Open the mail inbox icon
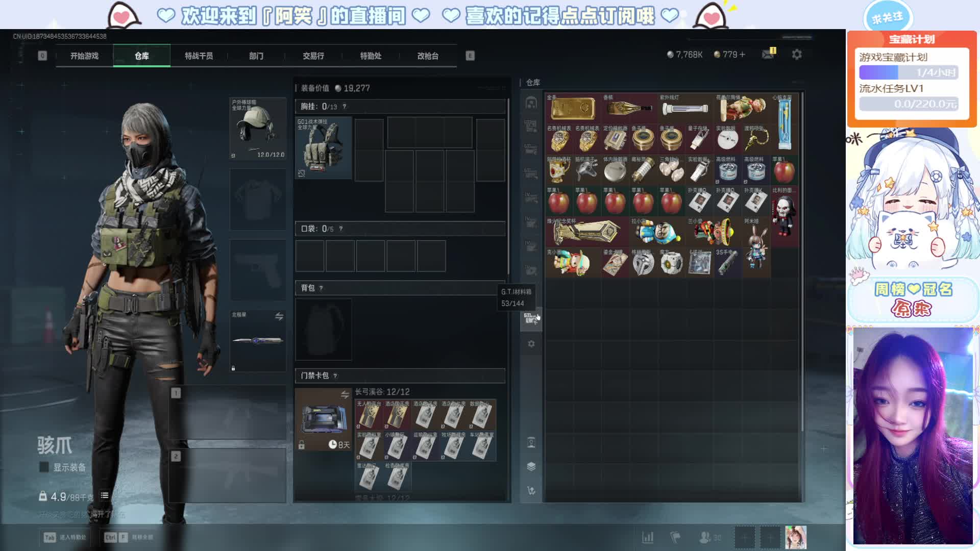 tap(768, 54)
